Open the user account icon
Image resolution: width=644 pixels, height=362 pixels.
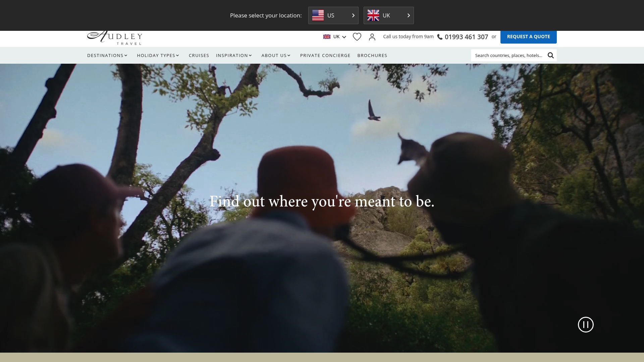click(372, 37)
